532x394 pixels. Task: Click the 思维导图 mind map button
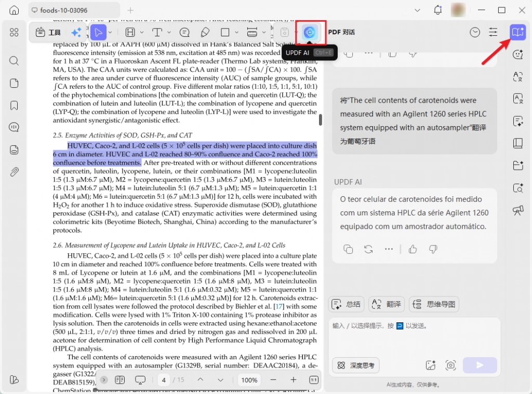(434, 304)
